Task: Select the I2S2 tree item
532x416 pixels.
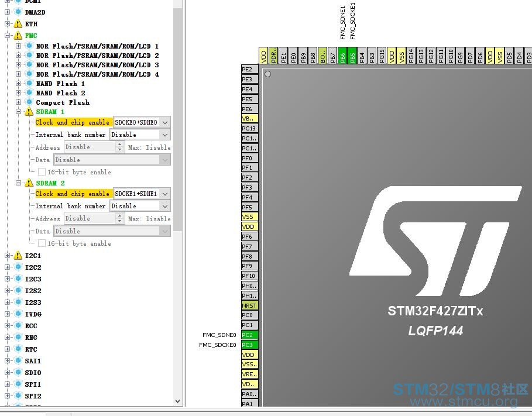Action: pos(33,290)
